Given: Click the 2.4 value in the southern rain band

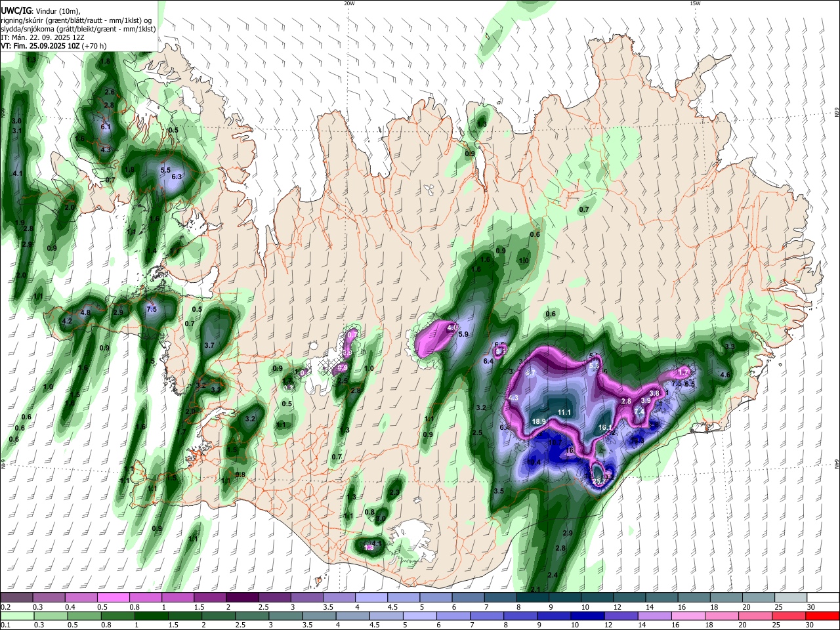Looking at the screenshot, I should pos(553,576).
